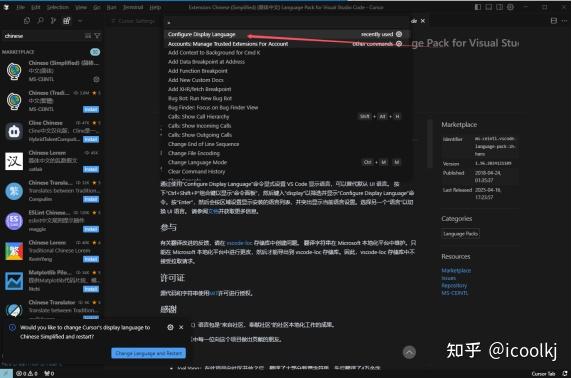Screen dimensions: 572x378
Task: Toggle secondary side bar layout icon
Action: point(500,7)
